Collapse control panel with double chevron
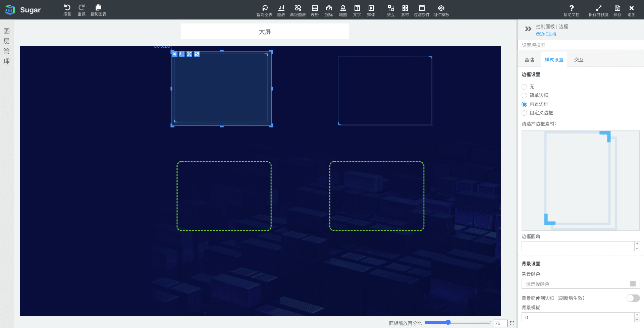The height and width of the screenshot is (328, 644). pyautogui.click(x=528, y=29)
